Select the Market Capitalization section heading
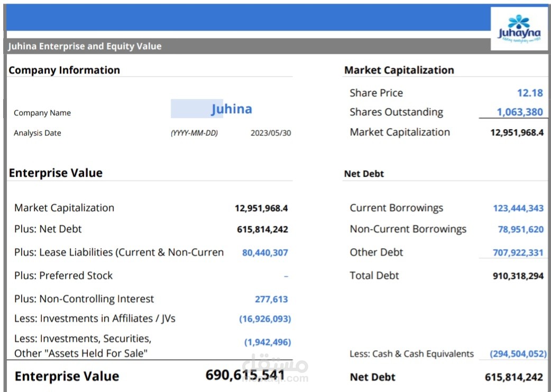551x392 pixels. pyautogui.click(x=399, y=70)
